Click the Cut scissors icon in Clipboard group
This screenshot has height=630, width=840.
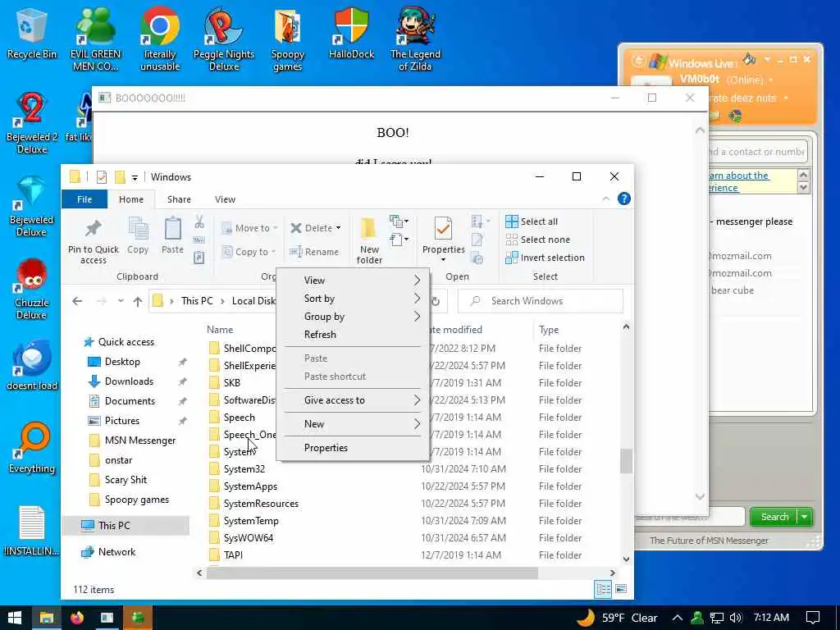point(199,221)
